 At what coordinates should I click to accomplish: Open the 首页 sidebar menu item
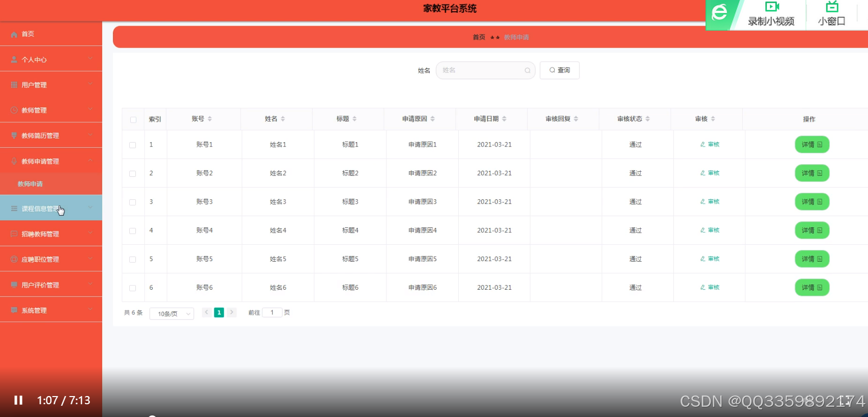pyautogui.click(x=51, y=34)
